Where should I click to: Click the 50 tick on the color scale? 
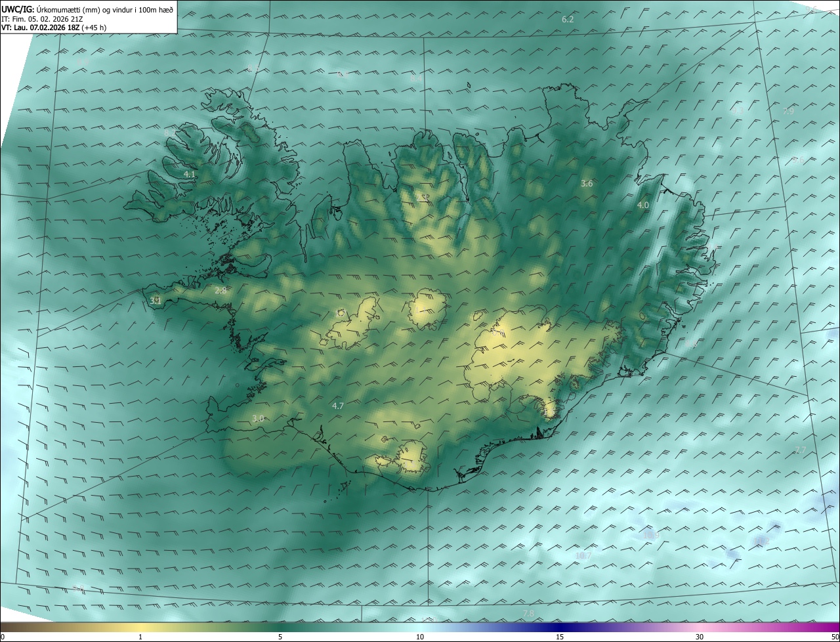click(835, 637)
